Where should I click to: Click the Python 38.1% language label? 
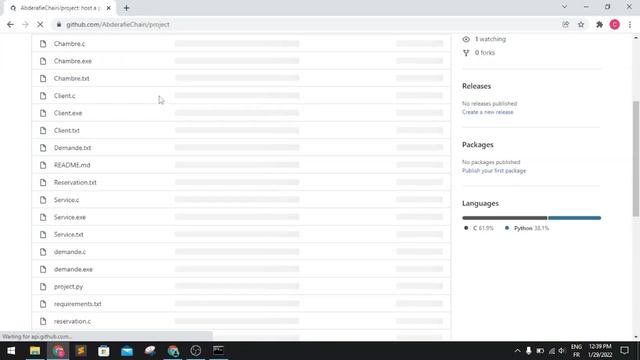tap(527, 228)
